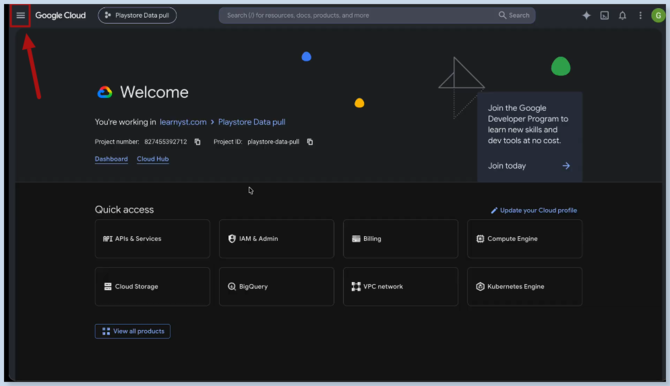Copy the project ID
Image resolution: width=670 pixels, height=386 pixels.
click(x=310, y=141)
